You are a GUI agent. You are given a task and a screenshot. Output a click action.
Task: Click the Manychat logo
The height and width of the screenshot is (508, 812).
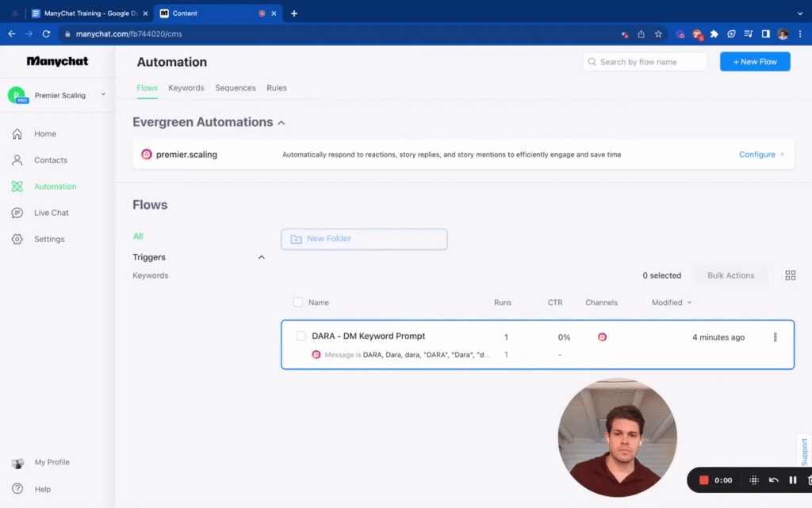(x=57, y=61)
